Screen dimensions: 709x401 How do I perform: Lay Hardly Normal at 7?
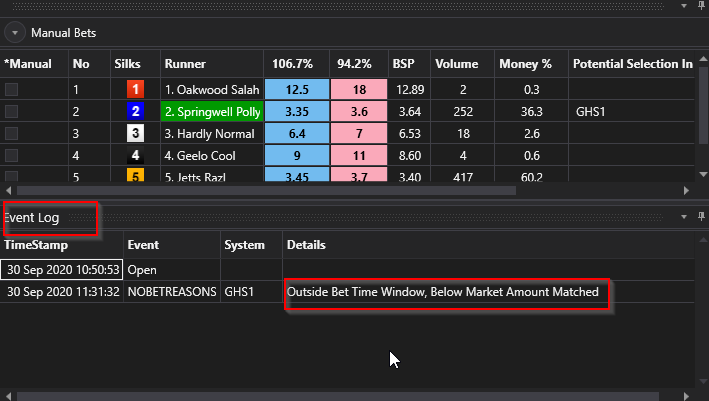pyautogui.click(x=359, y=133)
